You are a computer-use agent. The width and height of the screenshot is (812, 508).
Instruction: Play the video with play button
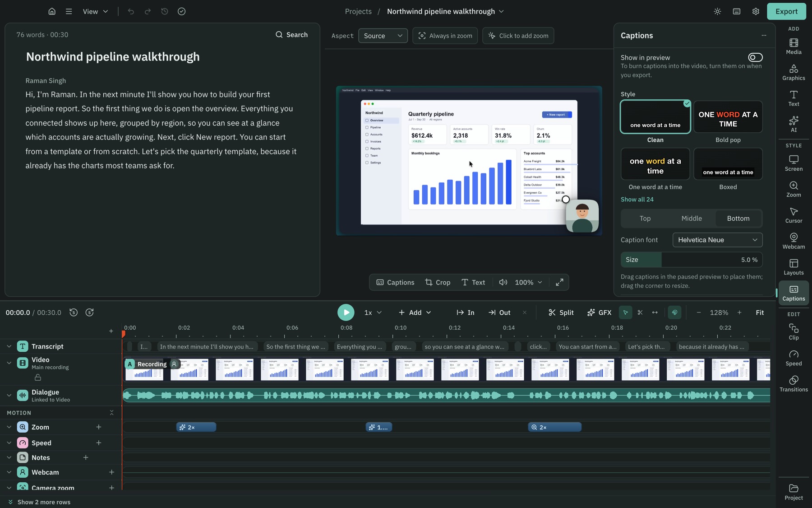pos(346,312)
